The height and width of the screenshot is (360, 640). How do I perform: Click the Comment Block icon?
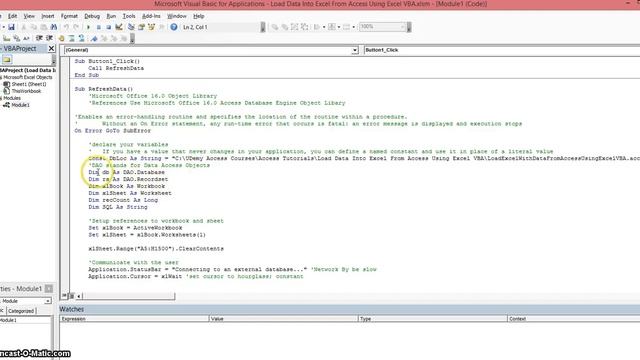point(72,38)
